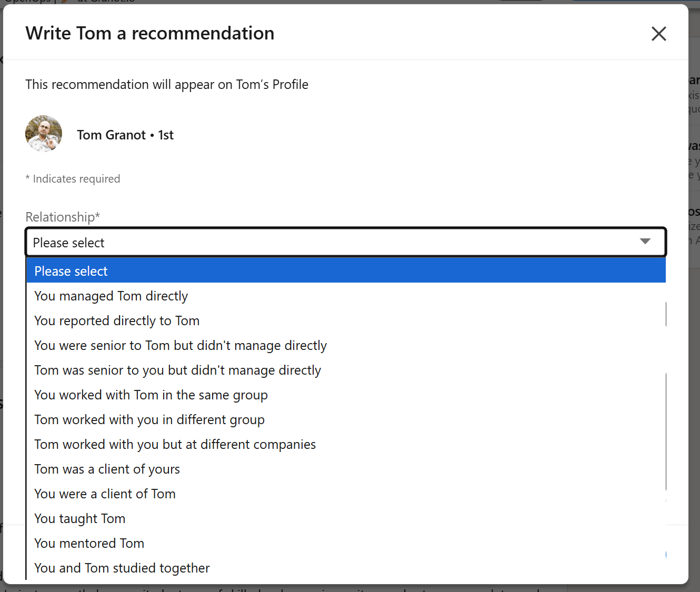Click the Tom Granot name link
Viewport: 700px width, 592px height.
click(112, 135)
